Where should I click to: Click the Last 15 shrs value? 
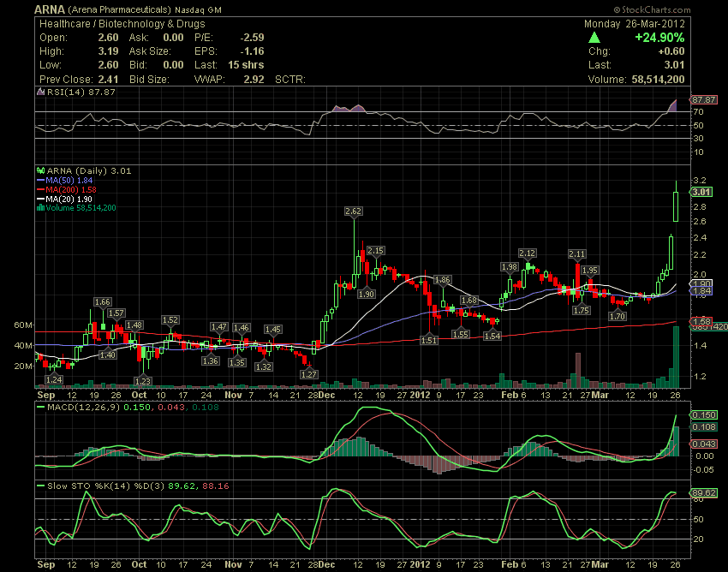click(x=246, y=65)
